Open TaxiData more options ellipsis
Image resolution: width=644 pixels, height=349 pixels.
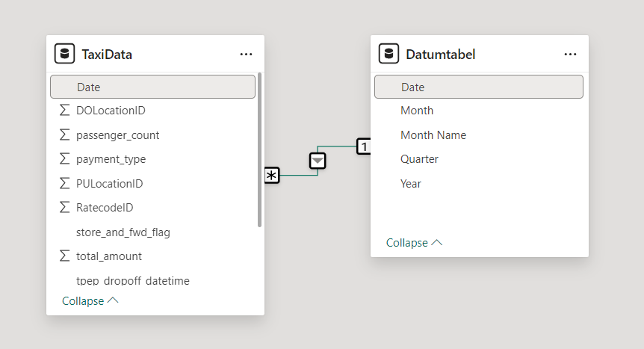click(x=246, y=55)
